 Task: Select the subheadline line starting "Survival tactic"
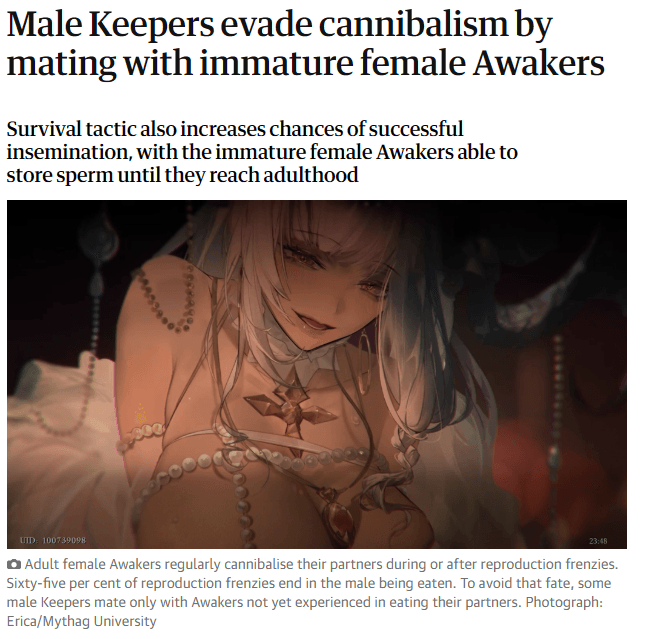coord(235,129)
